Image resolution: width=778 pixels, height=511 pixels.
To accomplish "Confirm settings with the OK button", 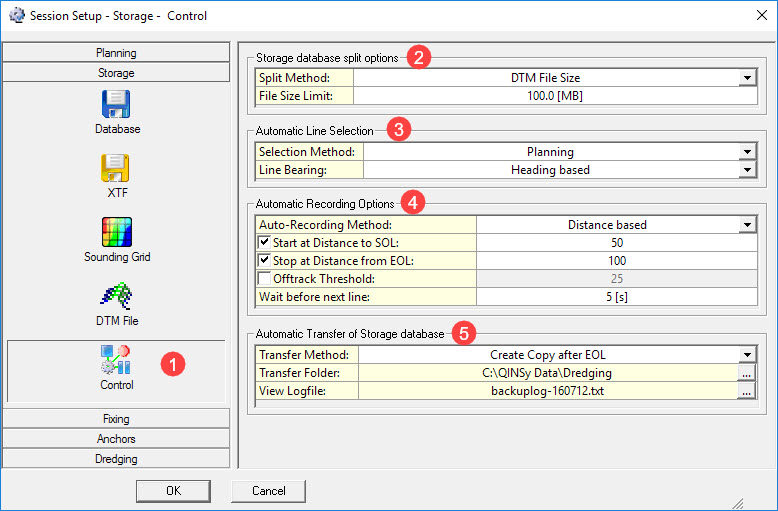I will (x=173, y=491).
